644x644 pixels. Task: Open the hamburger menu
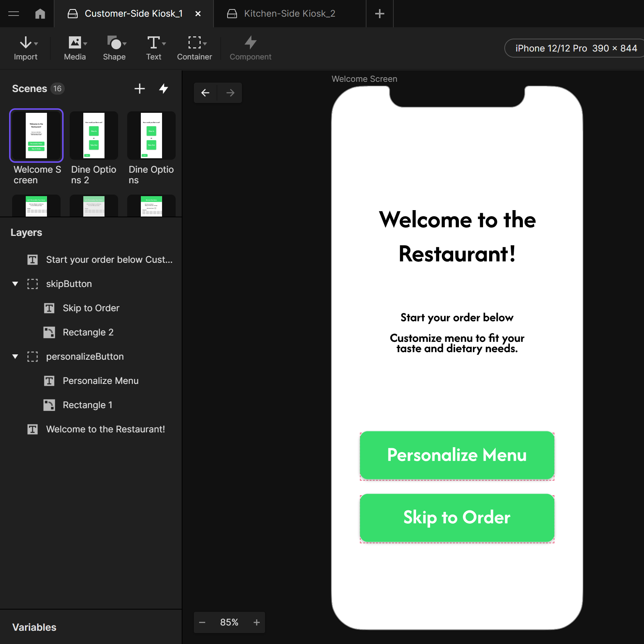14,13
